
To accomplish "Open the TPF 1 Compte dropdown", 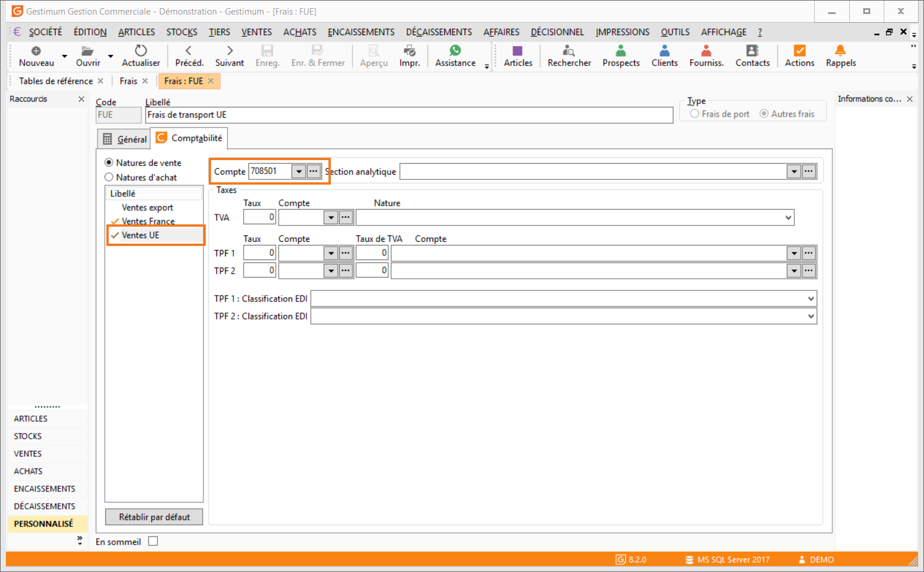I will coord(331,253).
